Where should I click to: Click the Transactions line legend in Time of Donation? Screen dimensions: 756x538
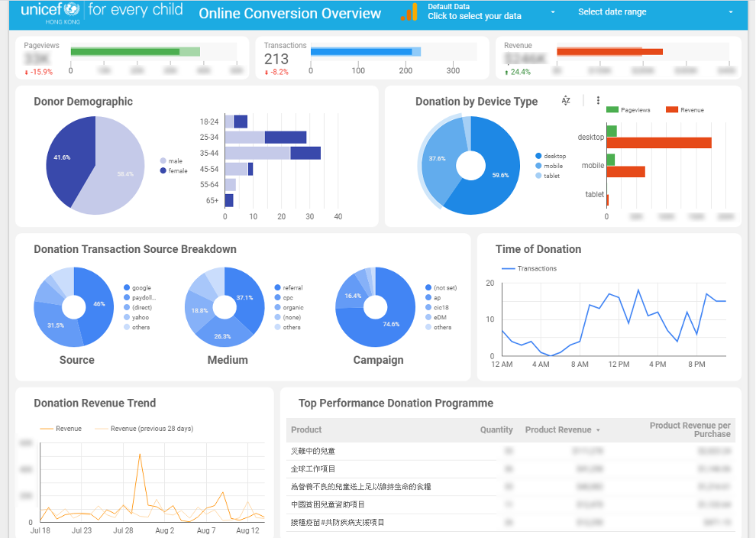click(x=529, y=268)
